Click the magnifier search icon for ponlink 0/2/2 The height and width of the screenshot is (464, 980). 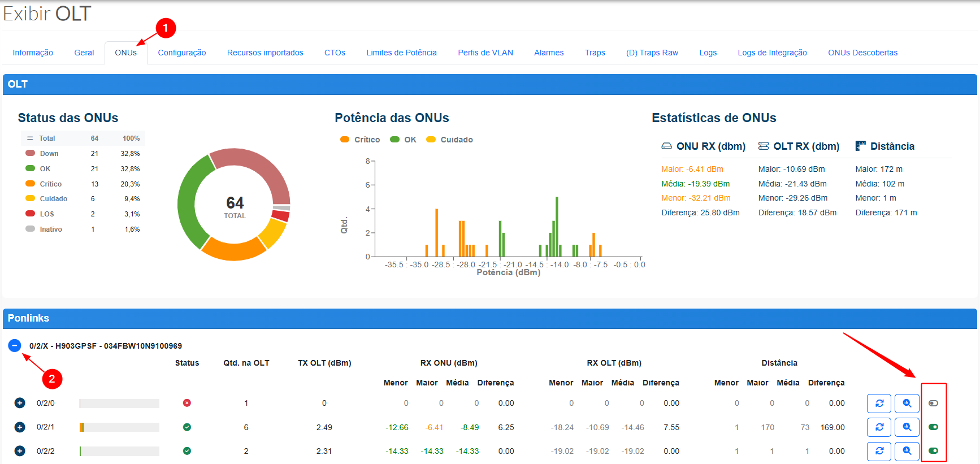tap(907, 451)
